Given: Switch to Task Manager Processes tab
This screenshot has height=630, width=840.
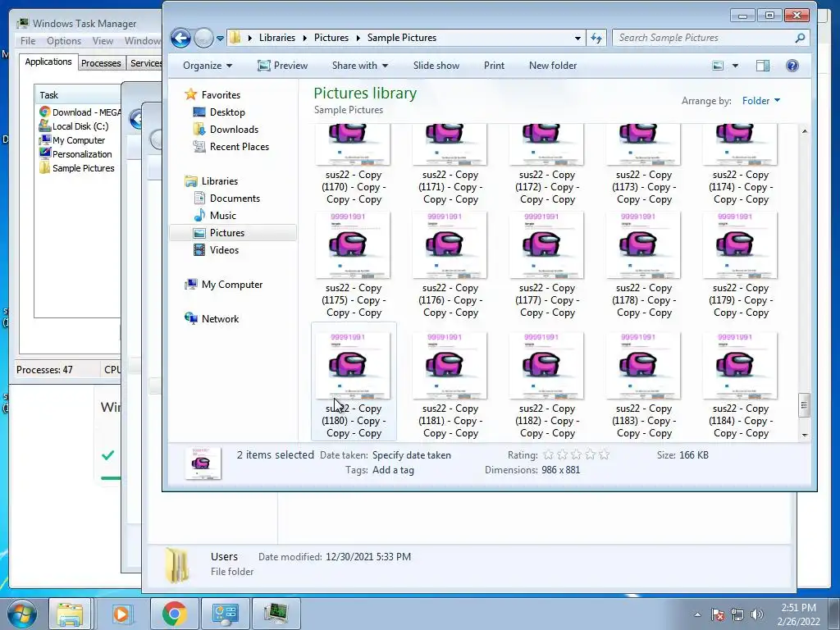Looking at the screenshot, I should tap(101, 63).
